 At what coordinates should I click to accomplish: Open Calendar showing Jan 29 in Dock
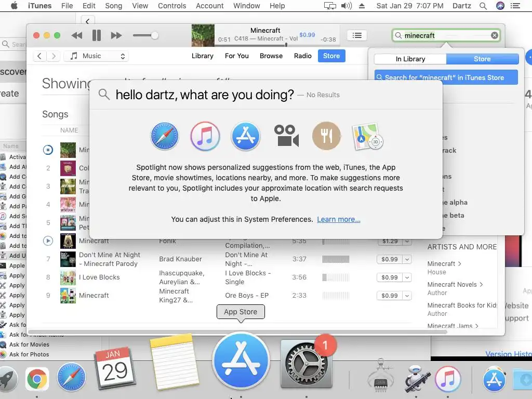pos(115,368)
